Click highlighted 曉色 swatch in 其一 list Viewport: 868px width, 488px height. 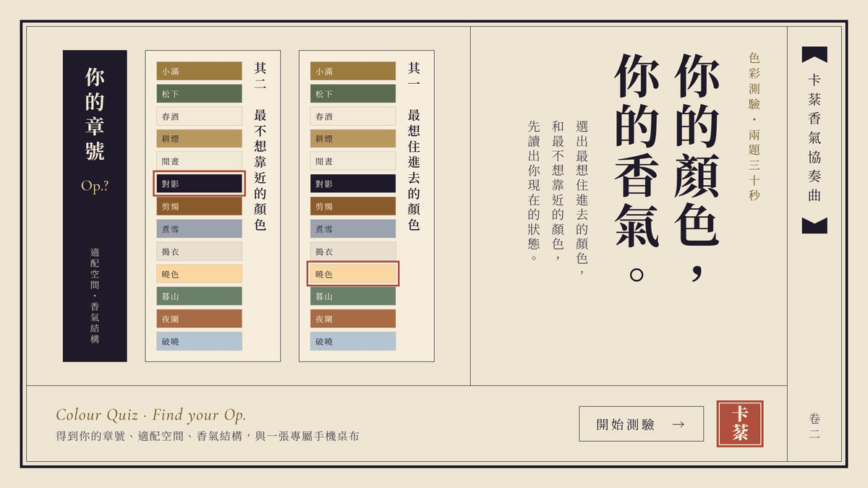coord(353,274)
